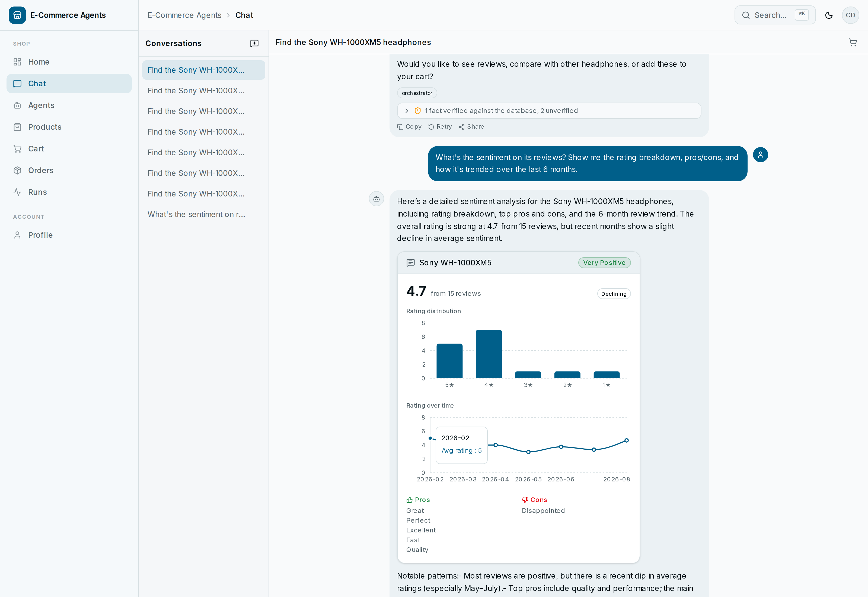Click the E-Commerce Agents breadcrumb link
This screenshot has width=868, height=597.
pyautogui.click(x=184, y=15)
